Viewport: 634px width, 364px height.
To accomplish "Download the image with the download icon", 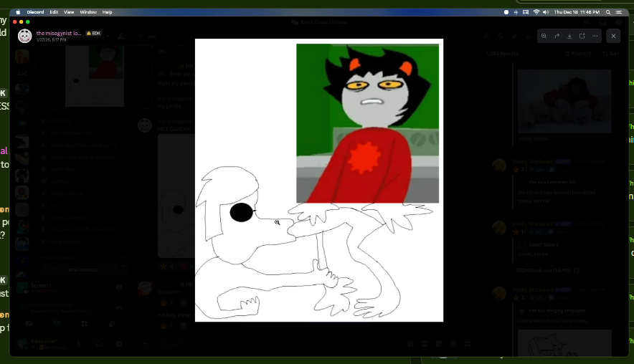I will point(569,36).
